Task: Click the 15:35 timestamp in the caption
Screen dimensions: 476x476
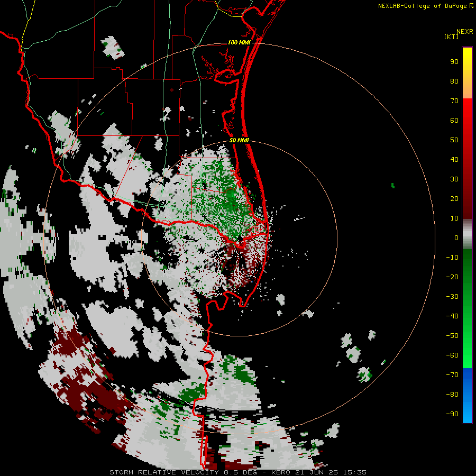Action: pyautogui.click(x=354, y=472)
